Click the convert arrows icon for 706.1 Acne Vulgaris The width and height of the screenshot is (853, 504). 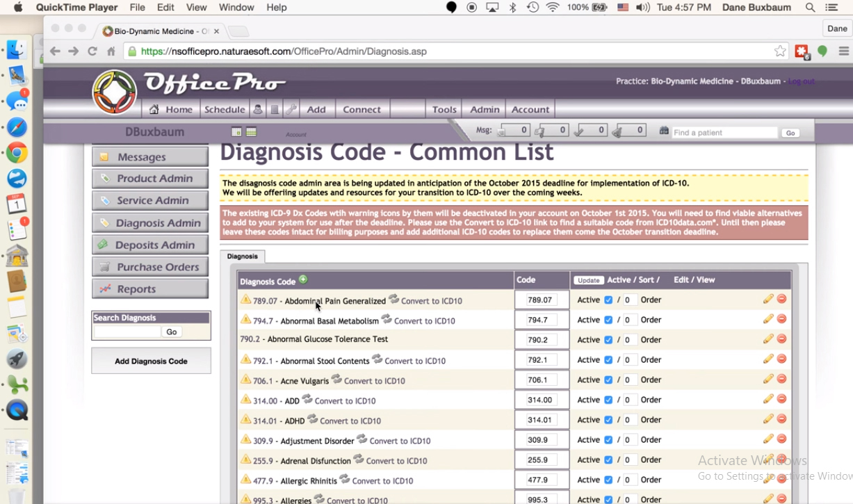tap(336, 379)
